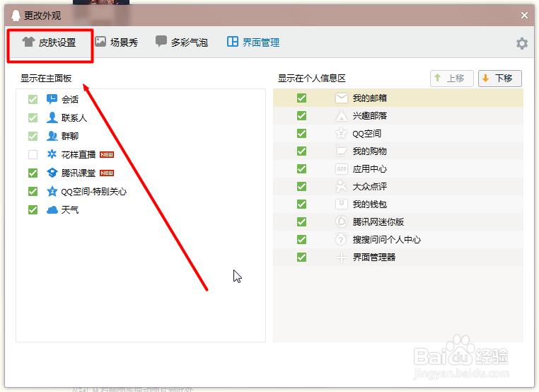Screen dimensions: 539x392
Task: Toggle the 群聊 checkbox
Action: (33, 136)
